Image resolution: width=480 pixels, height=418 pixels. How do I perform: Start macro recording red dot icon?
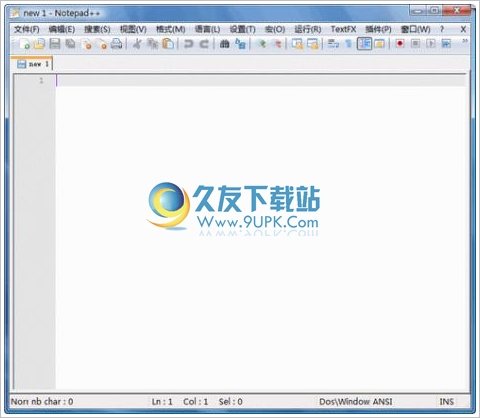(x=400, y=44)
